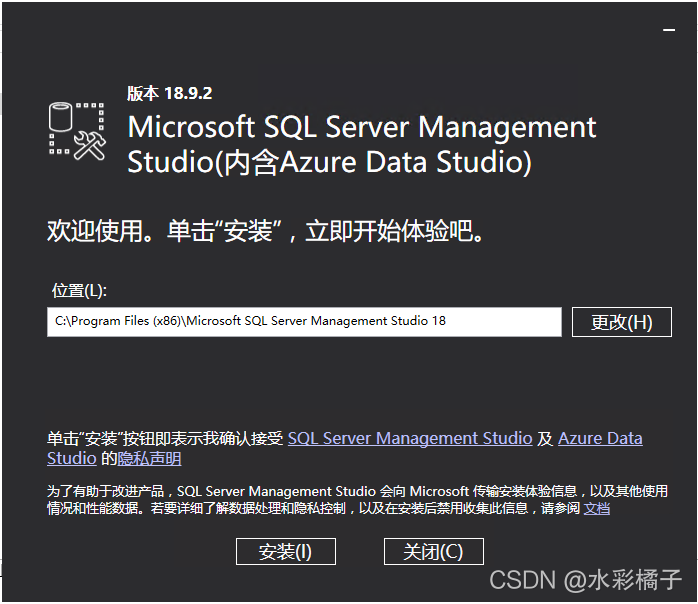Open the SQL Server Management Studio privacy link
The height and width of the screenshot is (604, 698).
tap(410, 438)
